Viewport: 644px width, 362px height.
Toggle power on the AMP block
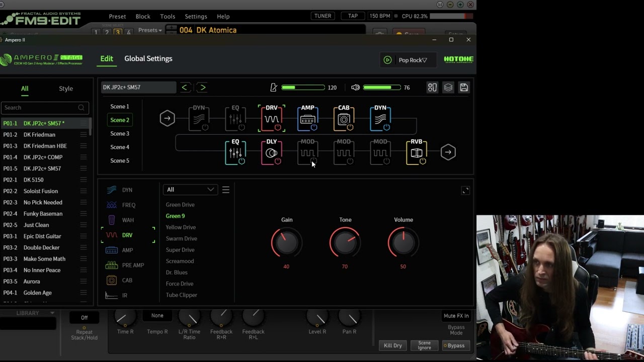coord(314,127)
